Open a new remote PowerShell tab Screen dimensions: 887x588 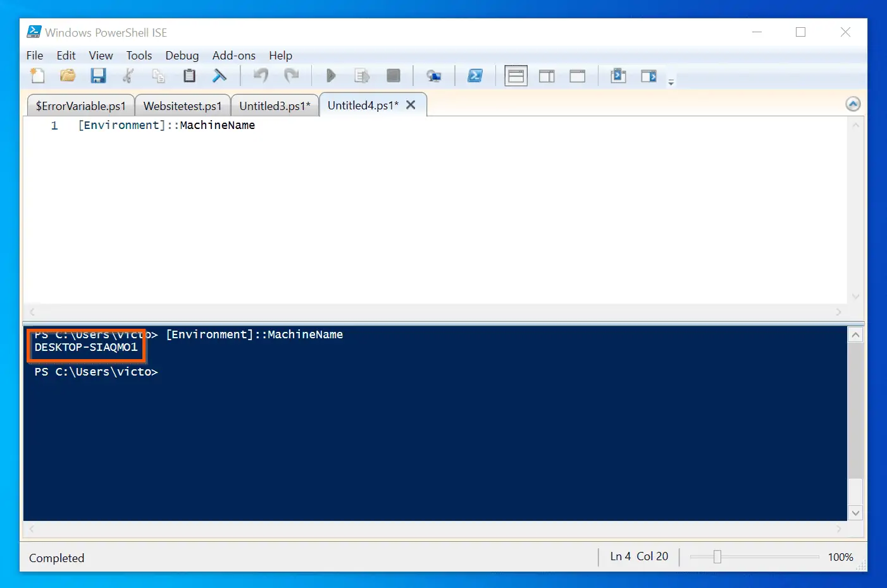pyautogui.click(x=434, y=76)
